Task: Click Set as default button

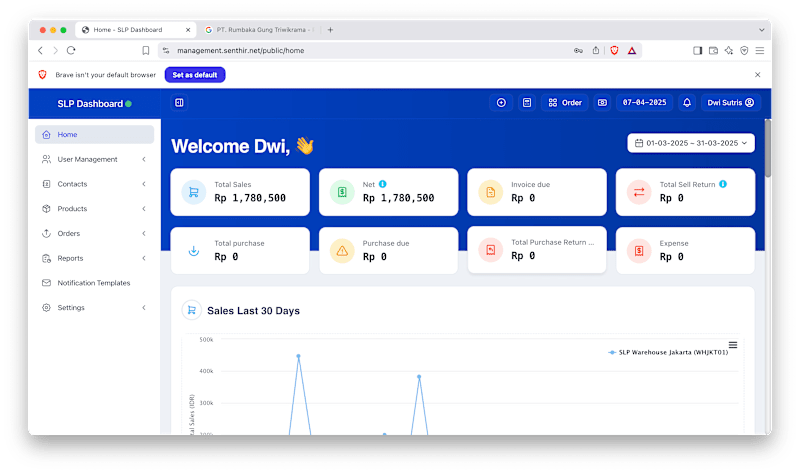Action: point(195,74)
